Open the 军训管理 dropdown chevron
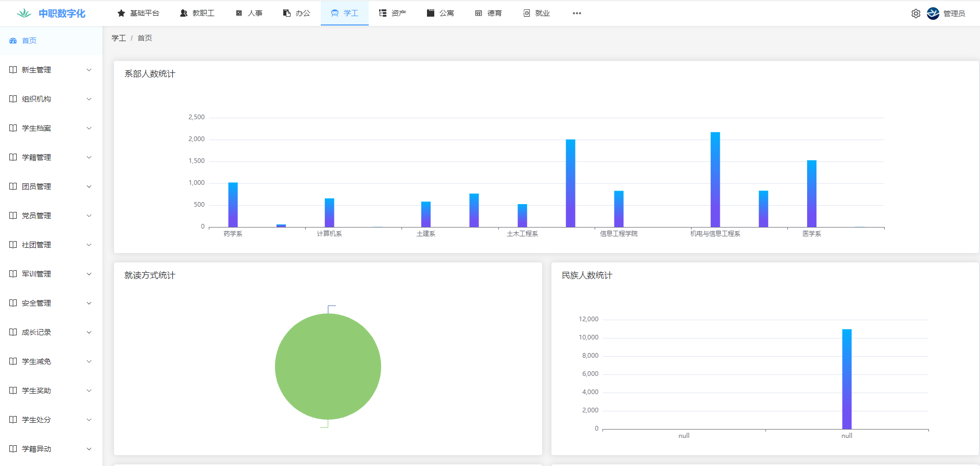This screenshot has width=980, height=466. pos(89,274)
